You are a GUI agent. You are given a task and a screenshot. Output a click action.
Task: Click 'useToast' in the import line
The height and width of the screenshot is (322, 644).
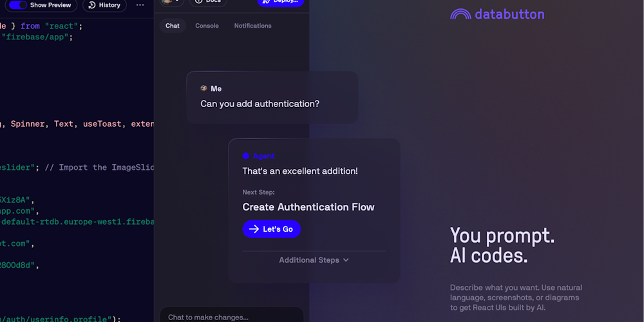(x=102, y=124)
